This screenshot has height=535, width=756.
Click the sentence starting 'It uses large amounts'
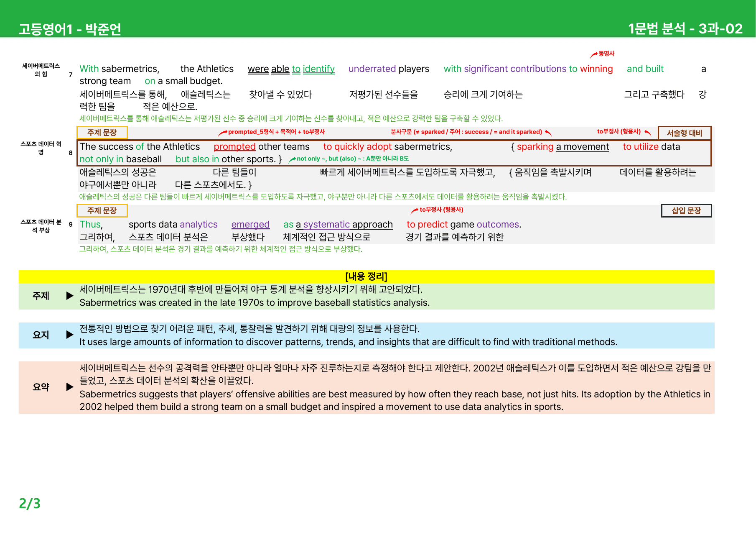click(349, 342)
